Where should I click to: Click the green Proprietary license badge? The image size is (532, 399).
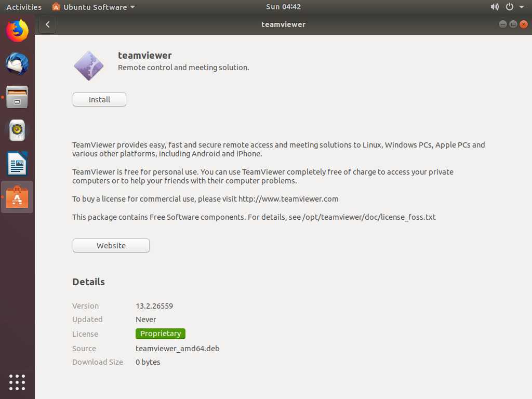(x=161, y=334)
